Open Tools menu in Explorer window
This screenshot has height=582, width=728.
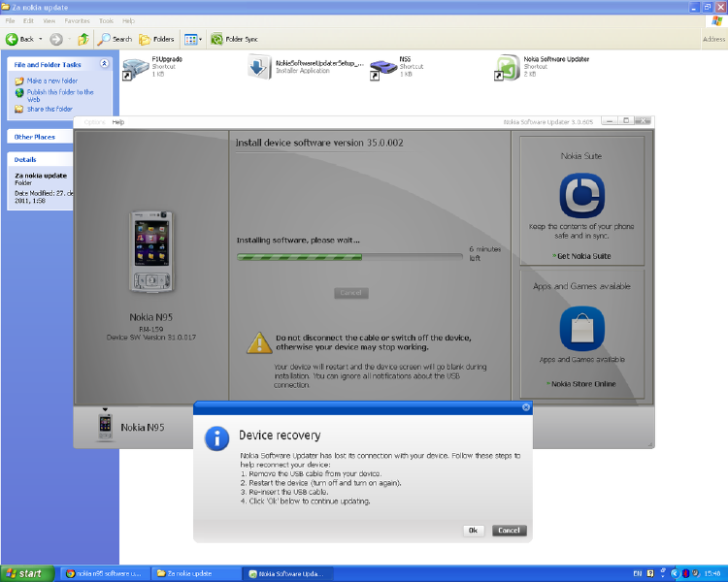pos(106,21)
